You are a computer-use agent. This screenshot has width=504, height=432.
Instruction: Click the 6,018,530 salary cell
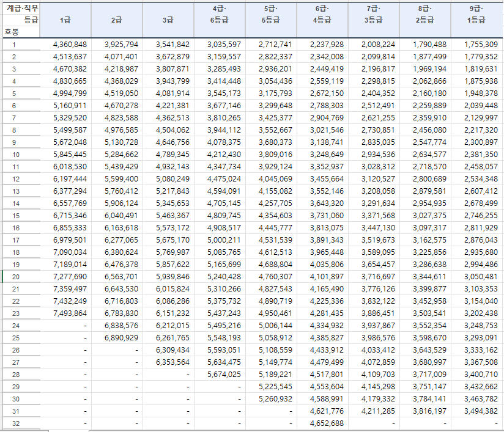tap(65, 166)
